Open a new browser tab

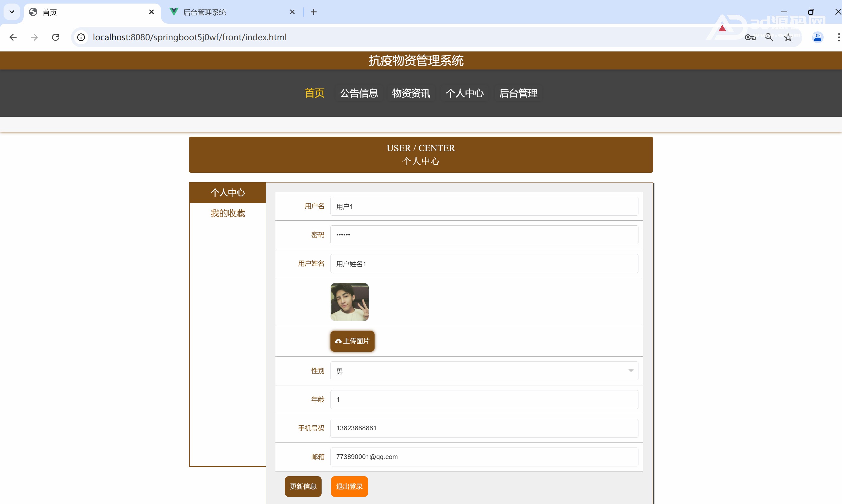coord(314,12)
